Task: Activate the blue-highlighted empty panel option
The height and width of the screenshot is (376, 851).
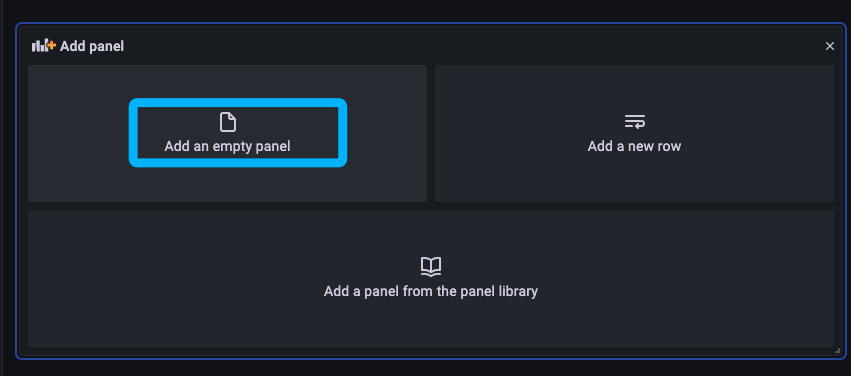Action: click(238, 133)
